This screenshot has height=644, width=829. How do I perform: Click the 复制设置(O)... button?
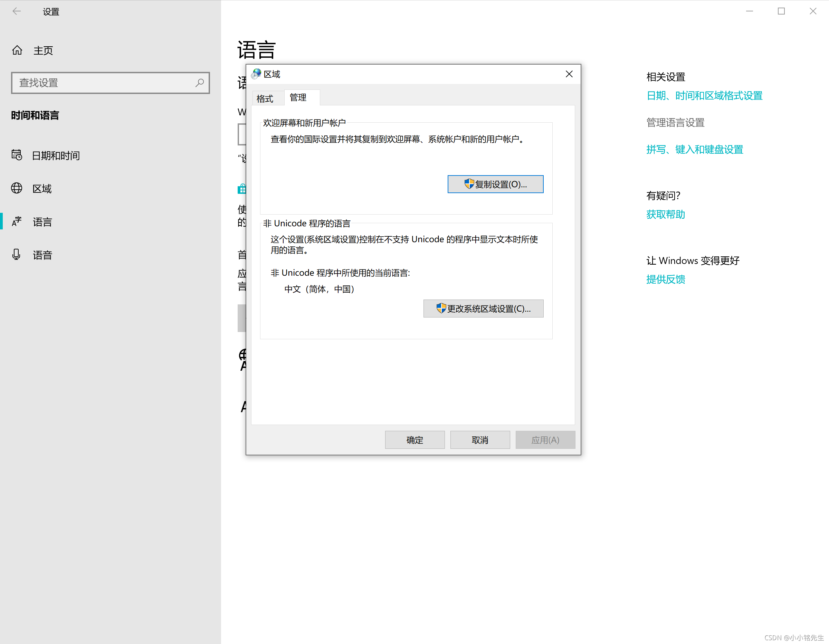495,184
